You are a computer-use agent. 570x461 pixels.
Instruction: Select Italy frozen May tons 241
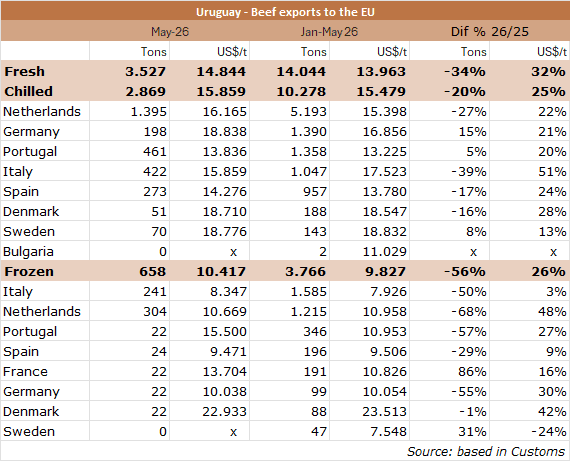point(155,291)
